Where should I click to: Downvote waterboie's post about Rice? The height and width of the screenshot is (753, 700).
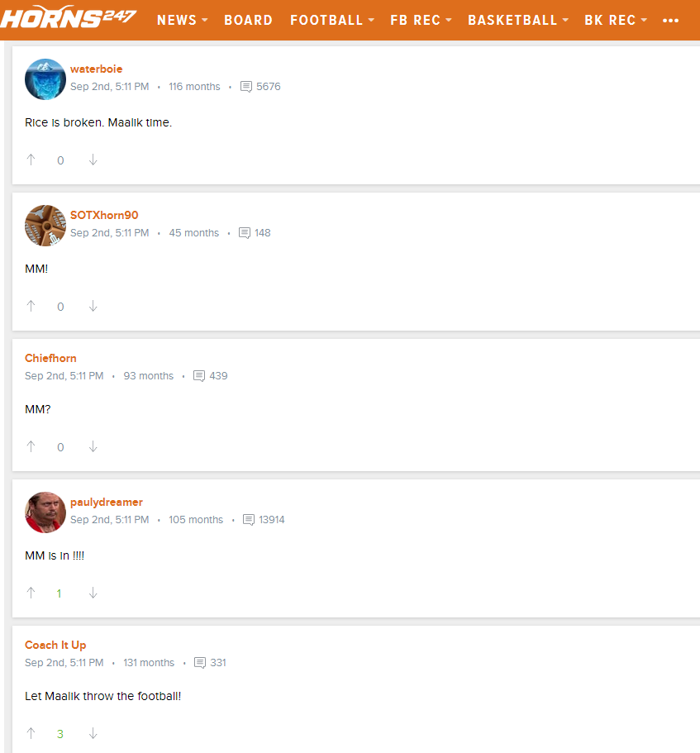[x=93, y=160]
